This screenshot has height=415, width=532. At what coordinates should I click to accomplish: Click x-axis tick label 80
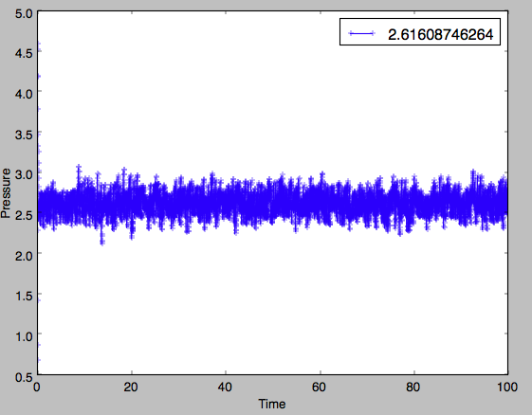[413, 387]
